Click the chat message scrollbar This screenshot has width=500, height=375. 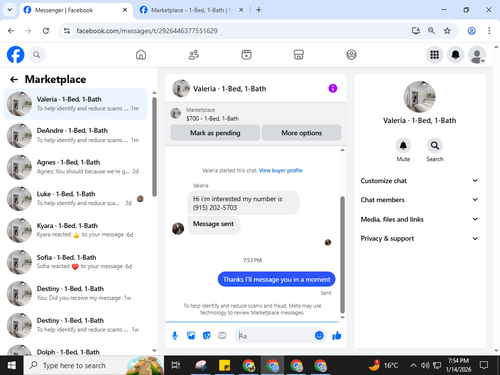point(342,254)
